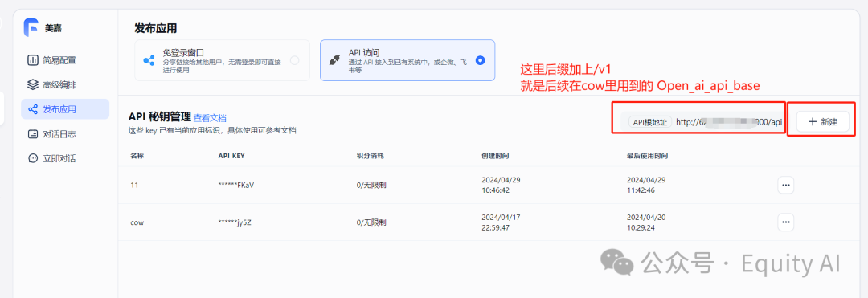Click the 简易配置 chart icon
Screen dimensions: 868x298
click(x=33, y=60)
